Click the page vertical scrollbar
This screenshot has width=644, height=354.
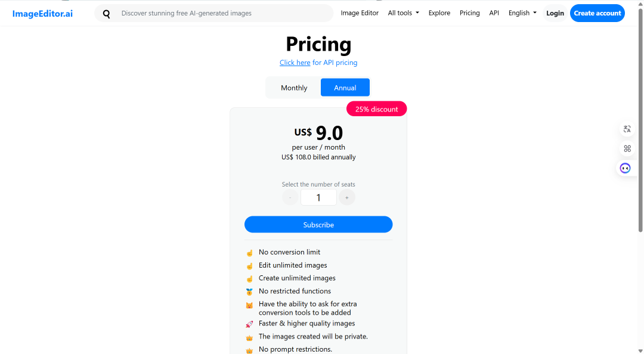[640, 119]
